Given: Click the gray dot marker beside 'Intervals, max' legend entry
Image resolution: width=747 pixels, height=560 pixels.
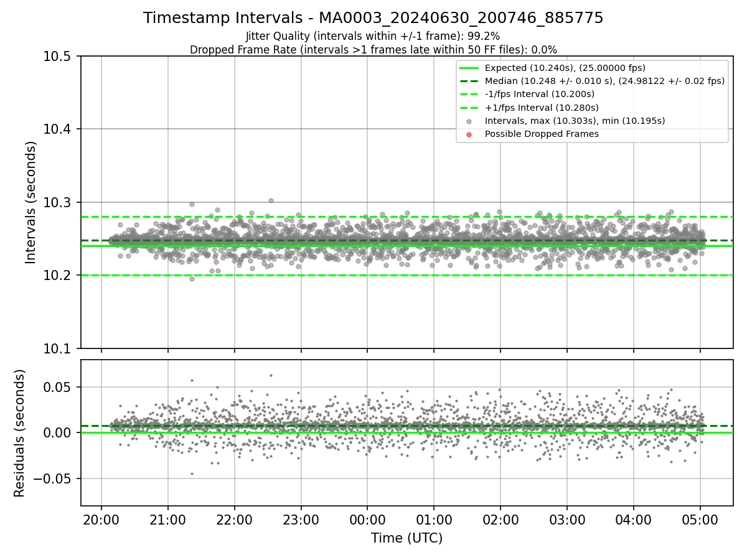Looking at the screenshot, I should 469,121.
